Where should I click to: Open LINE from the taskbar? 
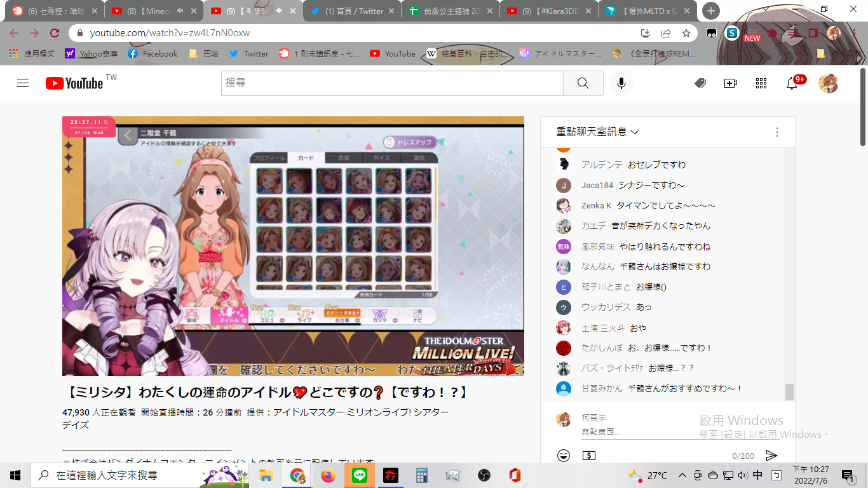(x=360, y=475)
